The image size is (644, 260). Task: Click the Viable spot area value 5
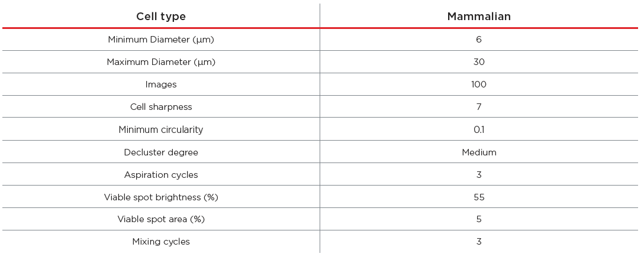[x=479, y=219]
